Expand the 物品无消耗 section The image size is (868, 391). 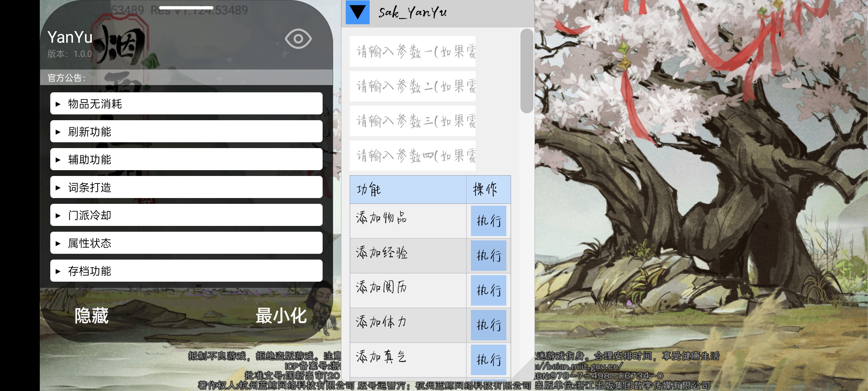pos(186,104)
